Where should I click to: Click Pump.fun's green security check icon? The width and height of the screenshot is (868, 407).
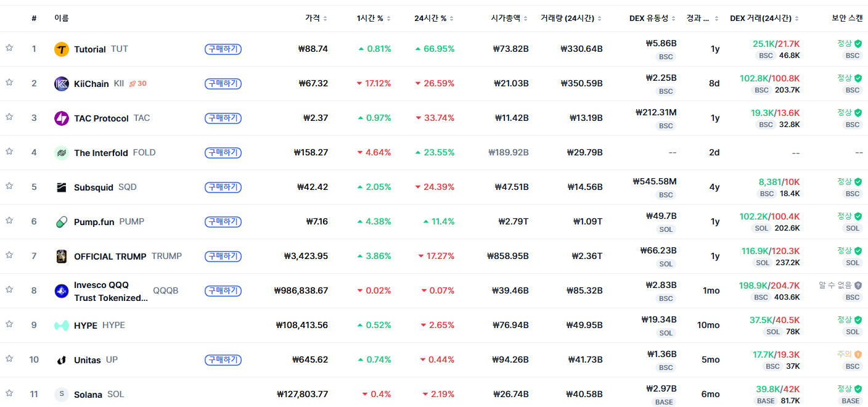(x=858, y=216)
